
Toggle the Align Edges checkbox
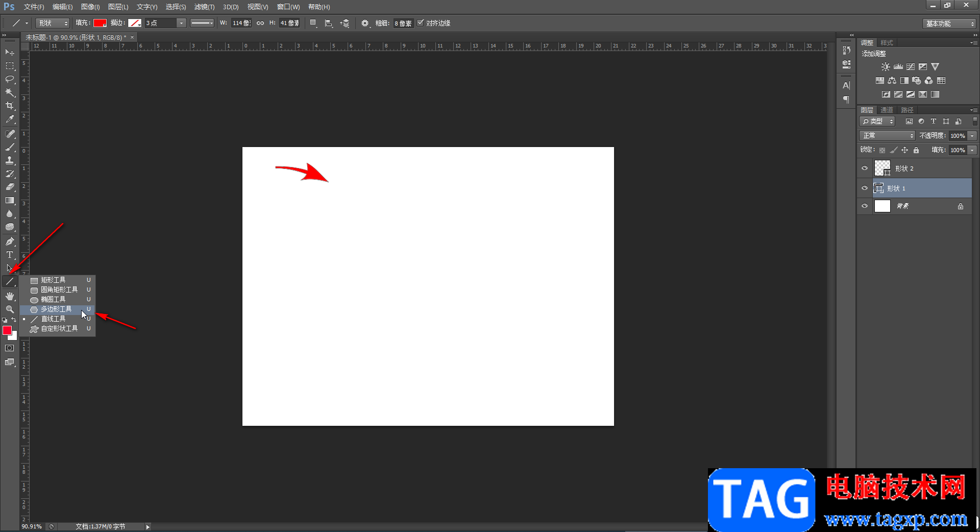(421, 23)
